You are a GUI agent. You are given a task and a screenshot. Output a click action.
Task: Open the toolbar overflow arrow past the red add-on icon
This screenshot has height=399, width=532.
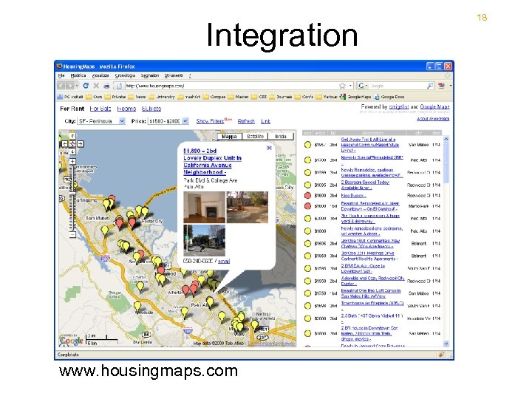[451, 86]
